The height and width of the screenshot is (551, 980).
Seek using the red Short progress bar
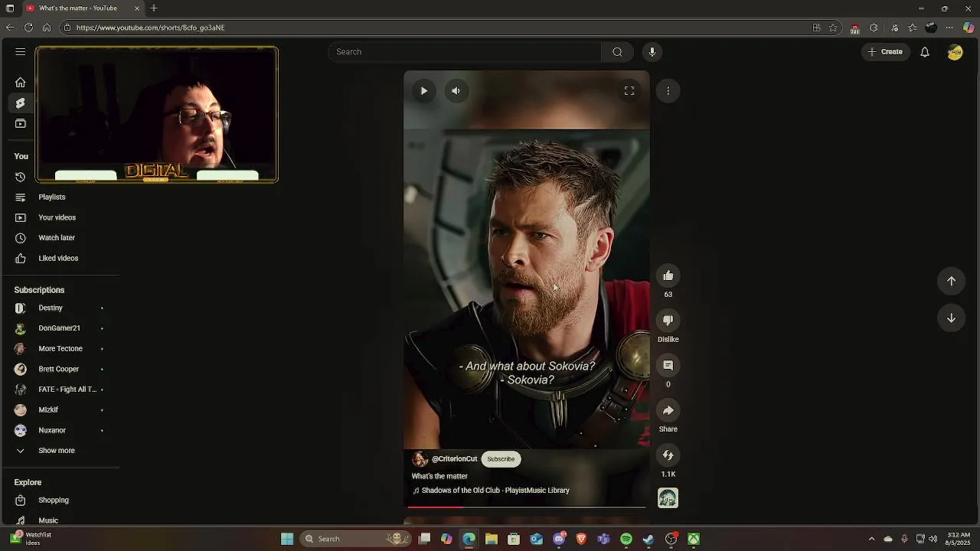click(527, 507)
